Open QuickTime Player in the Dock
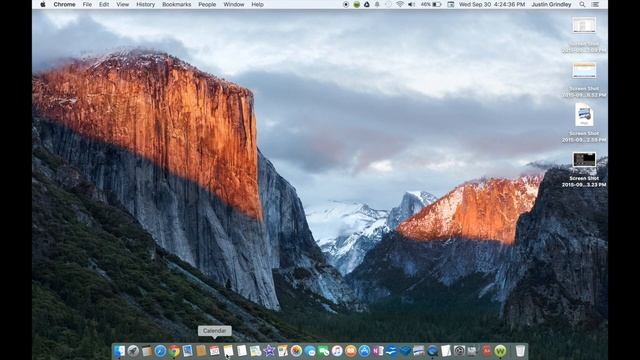 [x=432, y=351]
